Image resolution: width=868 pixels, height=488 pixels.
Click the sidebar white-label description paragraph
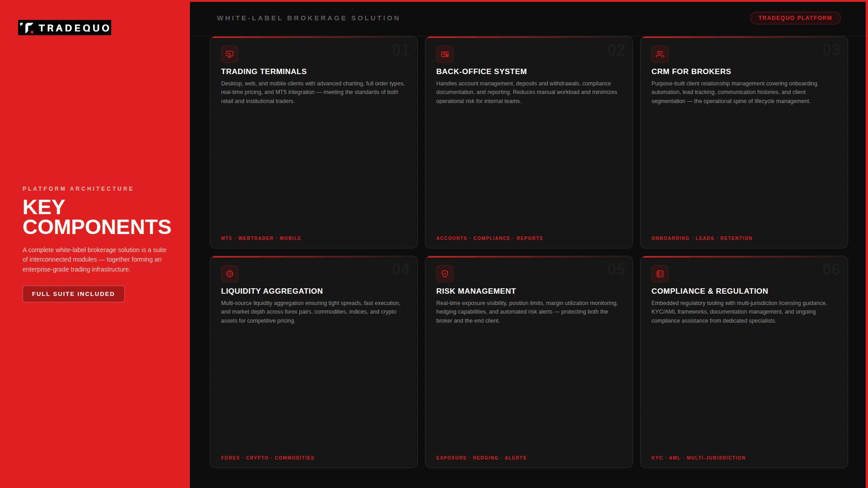95,259
